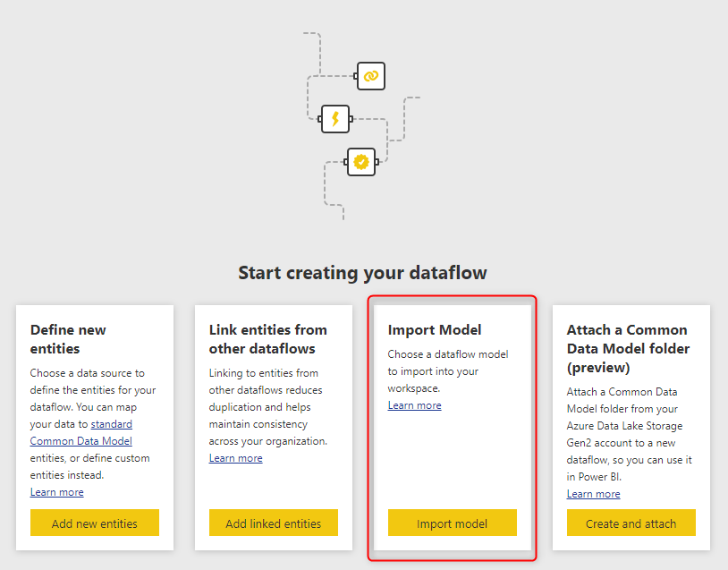Select the Import Model card heading
Image resolution: width=728 pixels, height=570 pixels.
(x=435, y=330)
